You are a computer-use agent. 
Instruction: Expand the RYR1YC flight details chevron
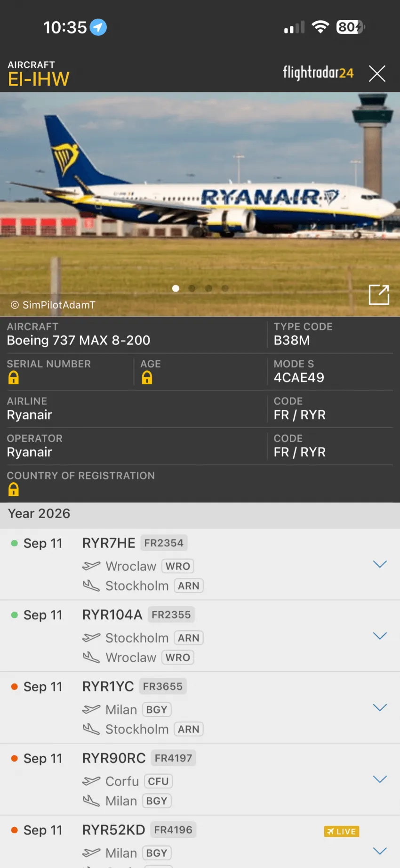(x=380, y=707)
